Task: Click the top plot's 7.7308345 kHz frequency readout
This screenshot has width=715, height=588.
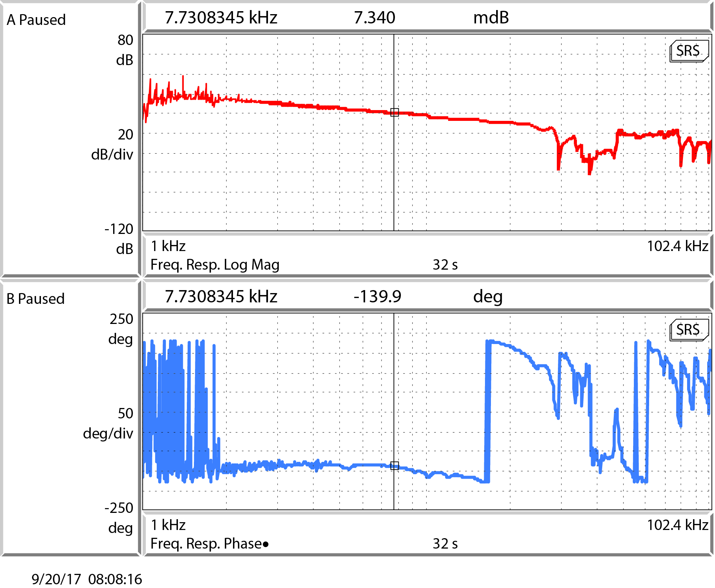Action: point(221,17)
